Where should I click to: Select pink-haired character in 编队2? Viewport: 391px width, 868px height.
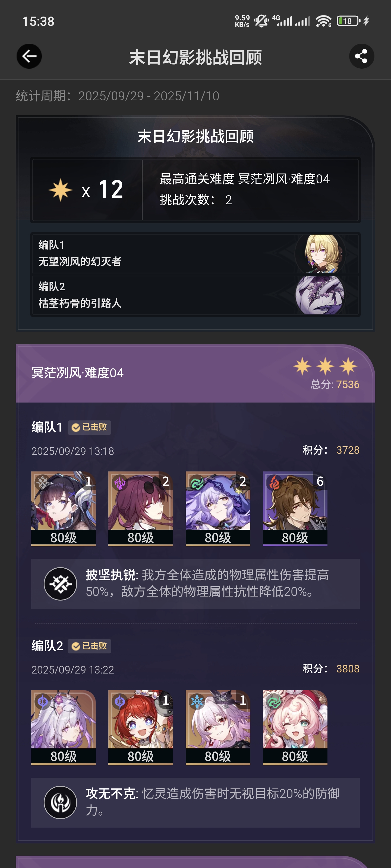[x=295, y=727]
